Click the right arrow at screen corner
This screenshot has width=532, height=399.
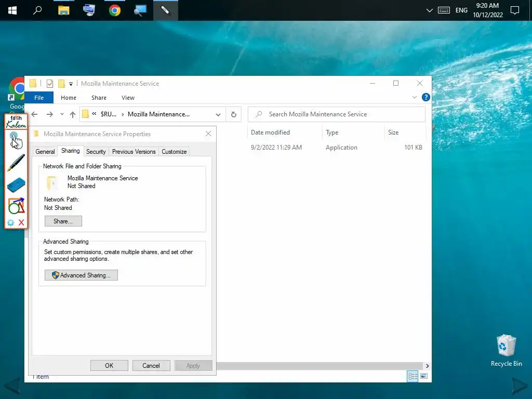520,387
